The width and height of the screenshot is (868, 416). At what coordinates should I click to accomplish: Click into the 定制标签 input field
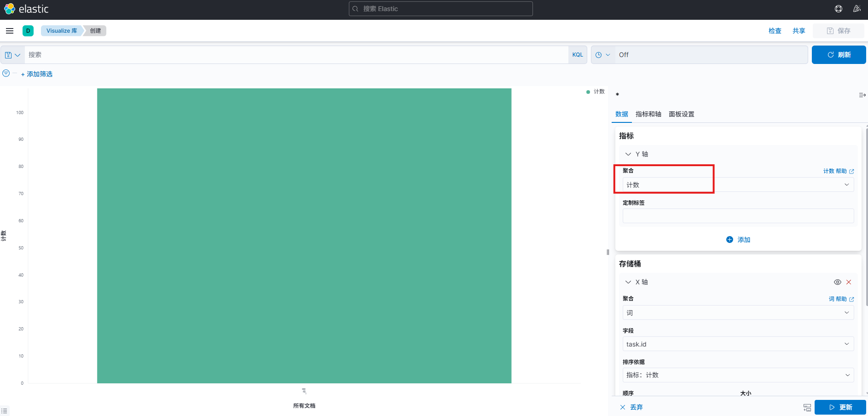[738, 216]
